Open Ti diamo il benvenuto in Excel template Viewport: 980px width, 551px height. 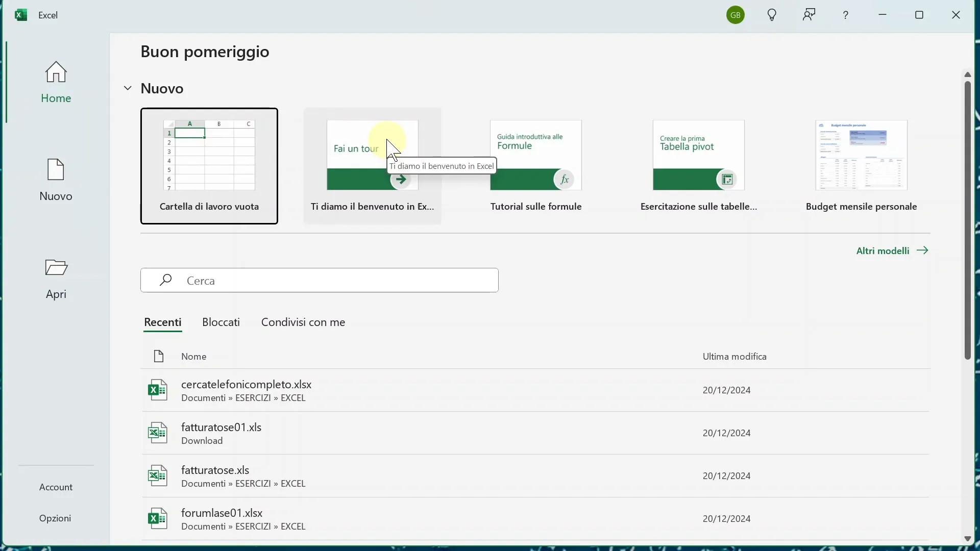(373, 166)
